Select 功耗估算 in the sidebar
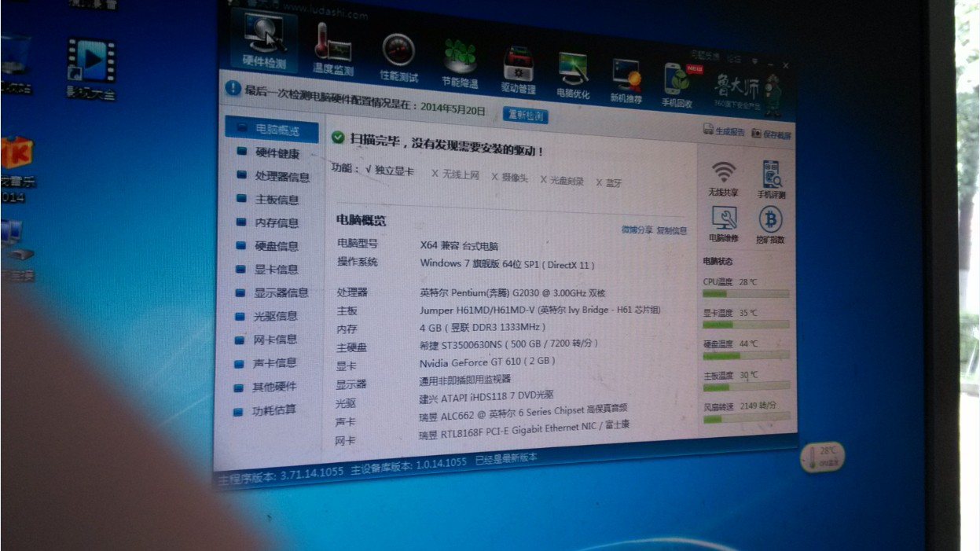 (x=272, y=411)
